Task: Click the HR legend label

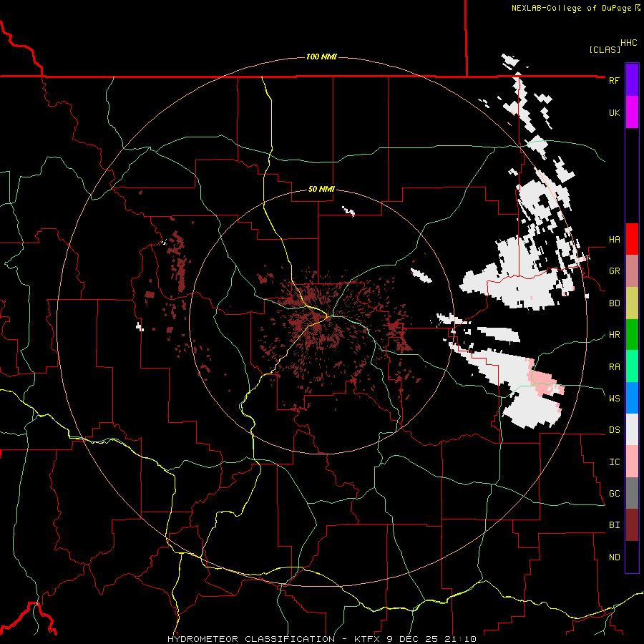Action: [x=614, y=335]
